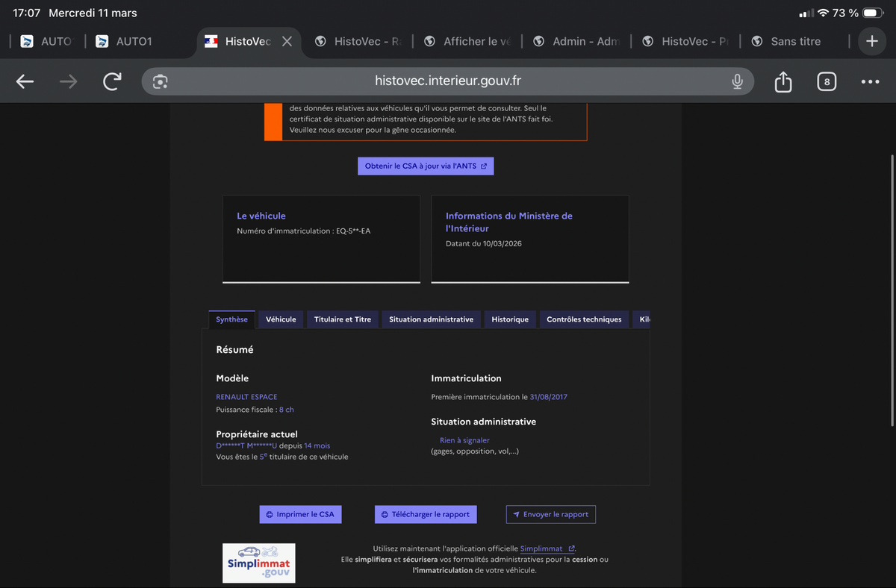Open the RENAULT ESPACE link
Screen dimensions: 896x588
(246, 396)
